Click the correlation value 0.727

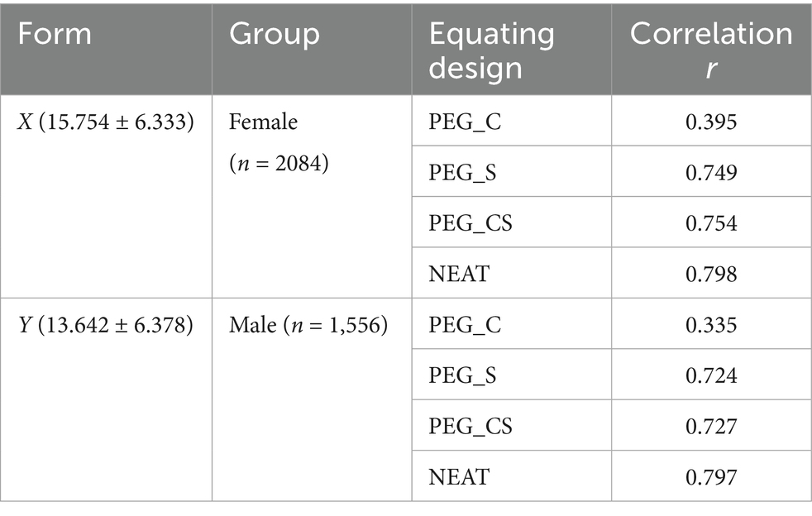tap(710, 427)
